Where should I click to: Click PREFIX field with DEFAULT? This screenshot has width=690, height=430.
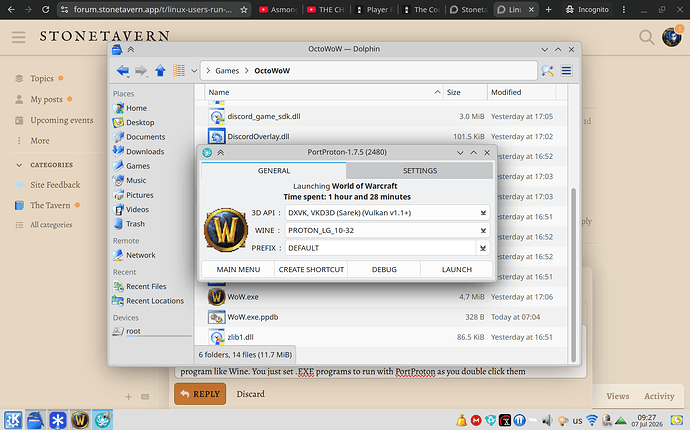pos(381,248)
